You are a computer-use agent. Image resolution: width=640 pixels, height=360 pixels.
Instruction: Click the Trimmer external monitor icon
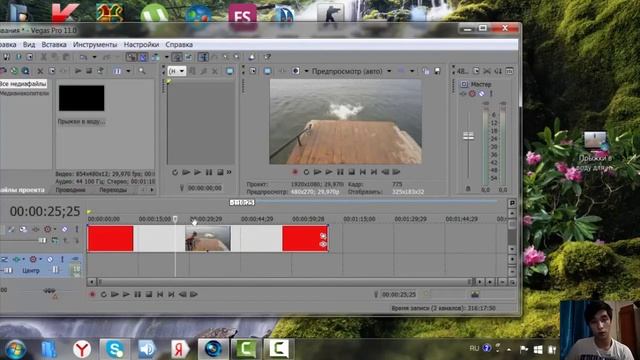230,71
